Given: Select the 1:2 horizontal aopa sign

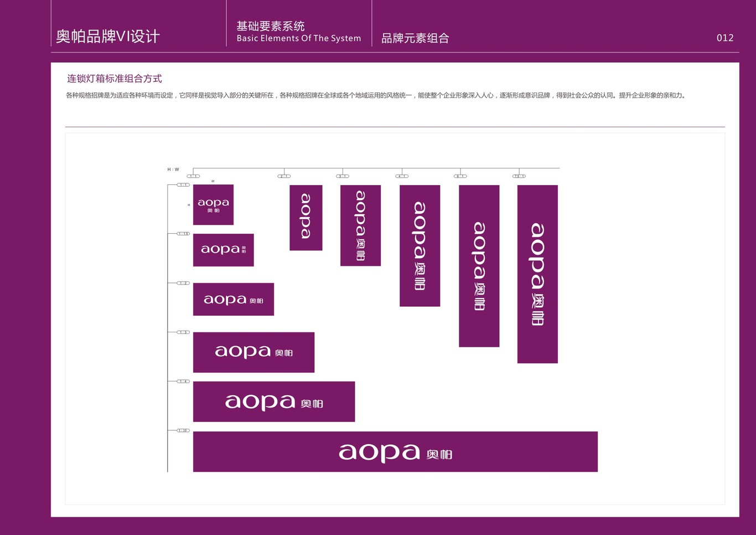Looking at the screenshot, I should pos(234,299).
